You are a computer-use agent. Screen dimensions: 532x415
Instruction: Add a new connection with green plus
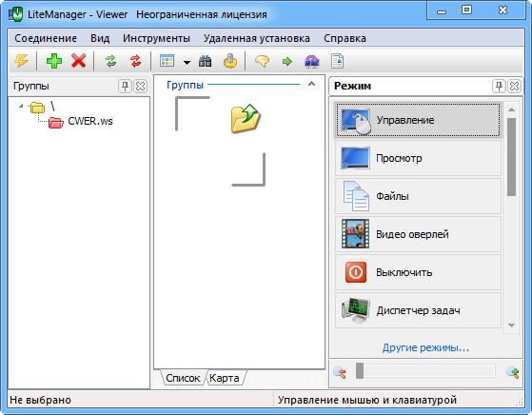[54, 62]
